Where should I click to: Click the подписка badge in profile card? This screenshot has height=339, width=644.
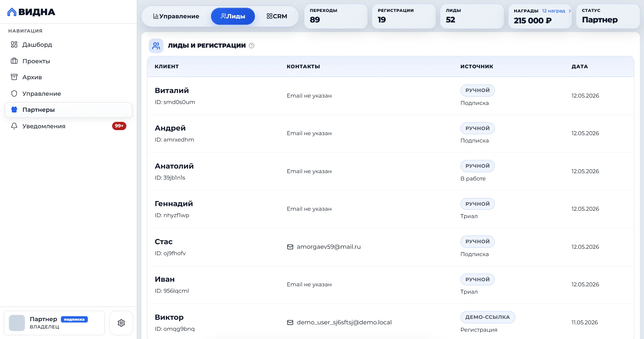coord(74,319)
